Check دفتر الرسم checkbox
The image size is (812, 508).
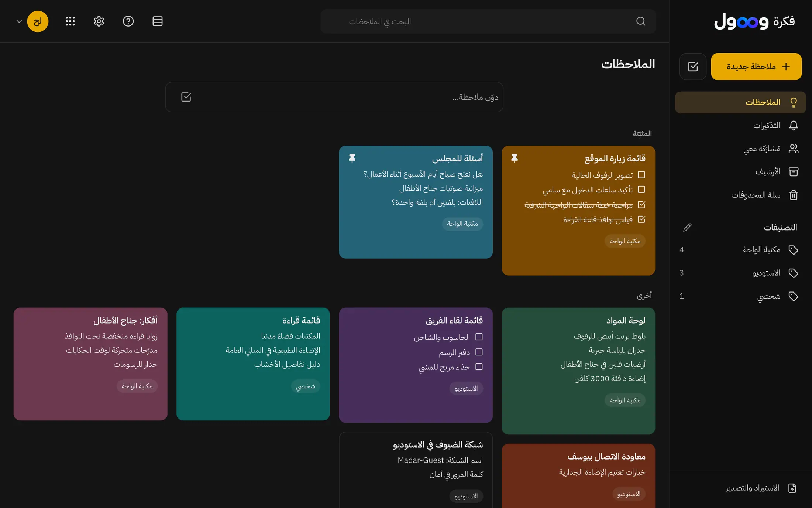click(x=479, y=352)
